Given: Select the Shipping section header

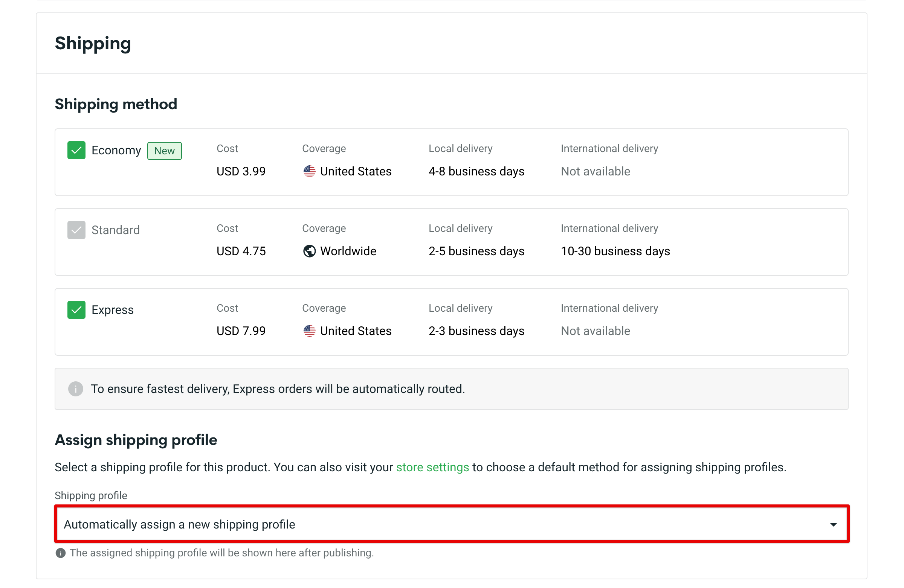Looking at the screenshot, I should click(93, 43).
